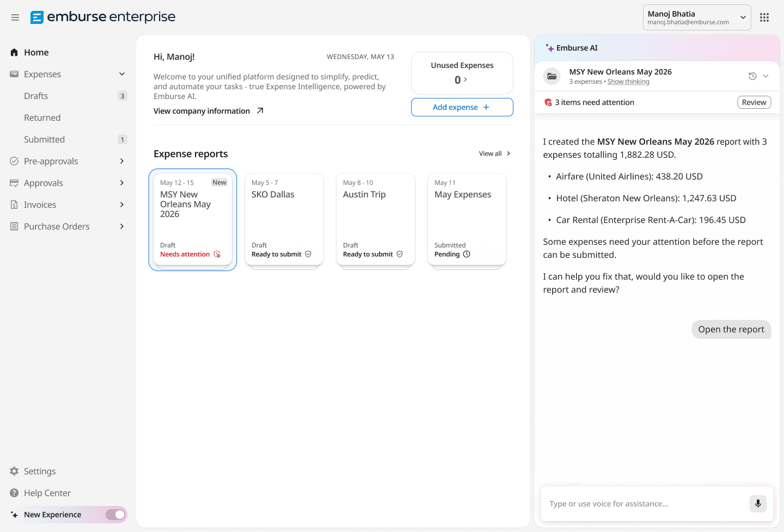
Task: Click the Settings gear icon
Action: pos(14,471)
